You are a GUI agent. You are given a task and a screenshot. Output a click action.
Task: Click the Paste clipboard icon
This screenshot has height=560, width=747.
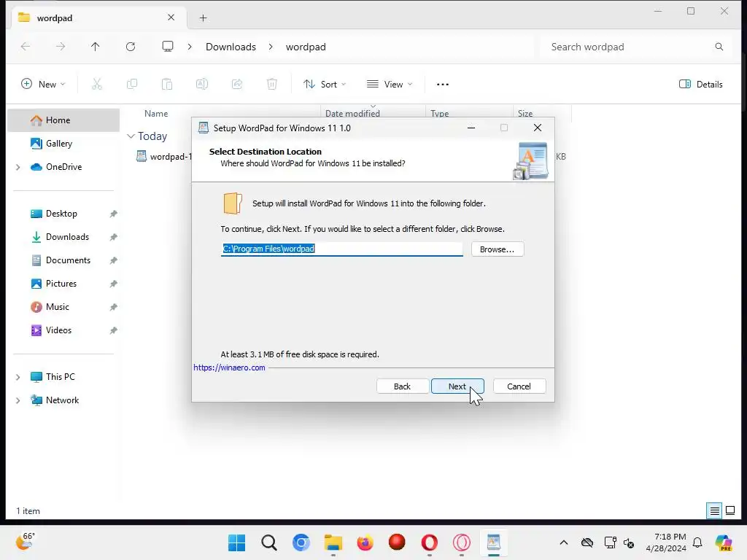point(167,85)
